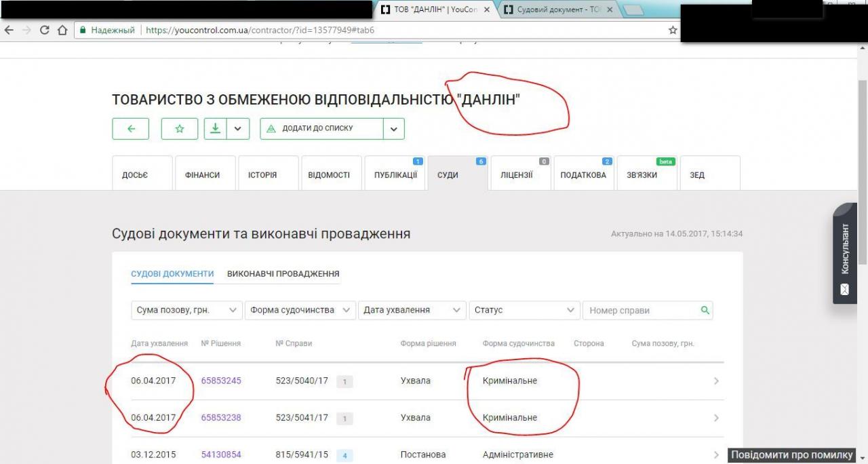Expand row arrow for case 815/5941/15
This screenshot has height=464, width=868.
pos(717,455)
